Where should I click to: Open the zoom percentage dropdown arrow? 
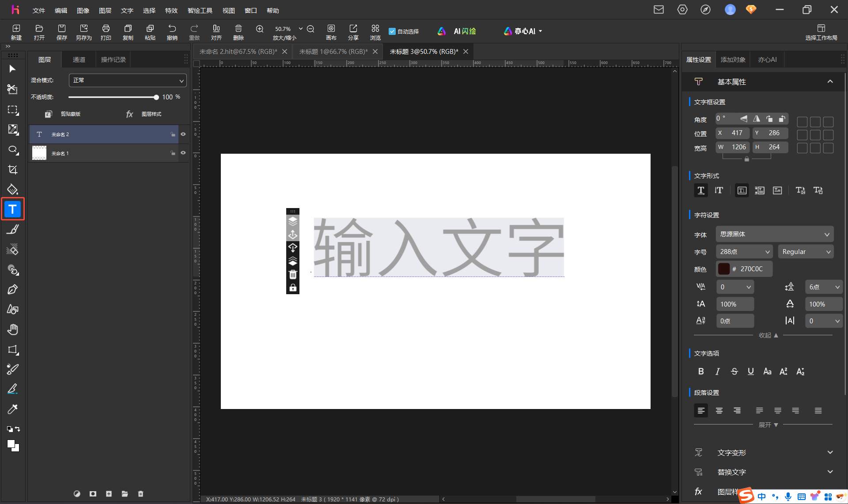pyautogui.click(x=301, y=29)
